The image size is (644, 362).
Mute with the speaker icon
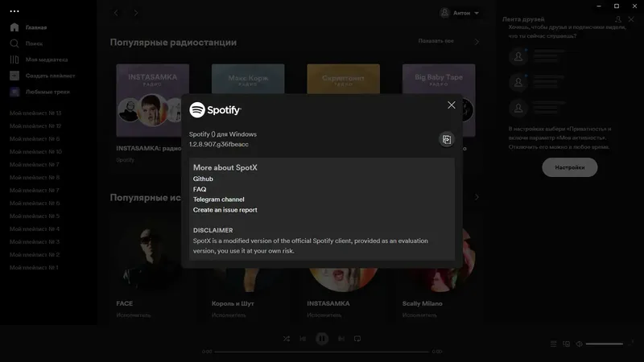pyautogui.click(x=579, y=344)
